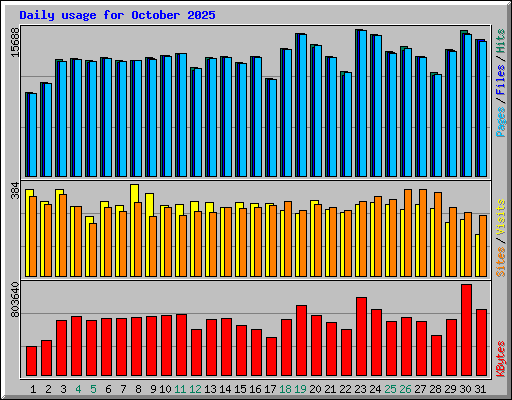Click day 5 on the x-axis
Viewport: 512px width, 400px height.
click(93, 389)
